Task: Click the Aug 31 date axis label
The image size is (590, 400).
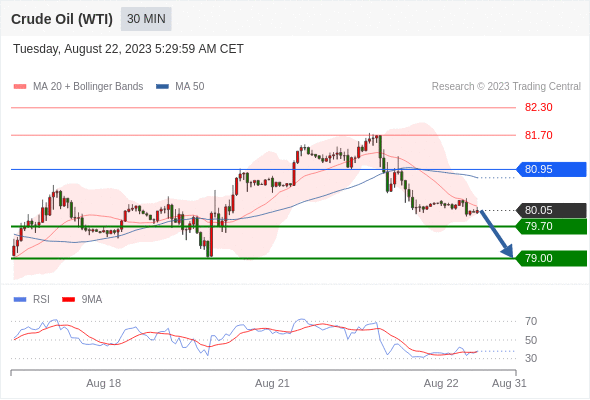Action: 509,383
